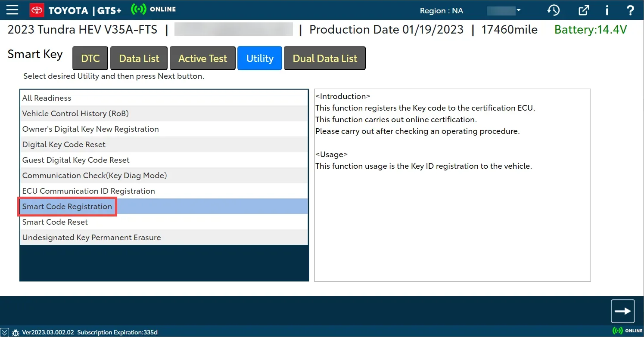Switch to the DTC tab
This screenshot has height=337, width=644.
point(90,58)
